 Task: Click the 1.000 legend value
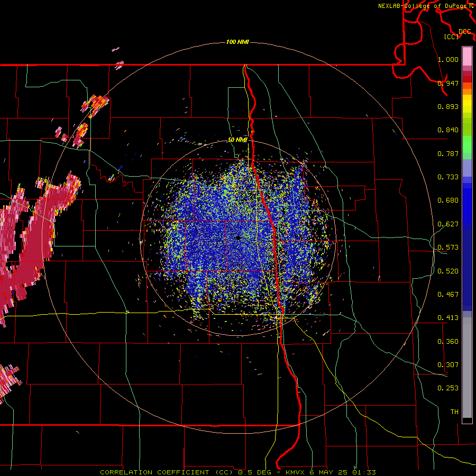pos(448,59)
